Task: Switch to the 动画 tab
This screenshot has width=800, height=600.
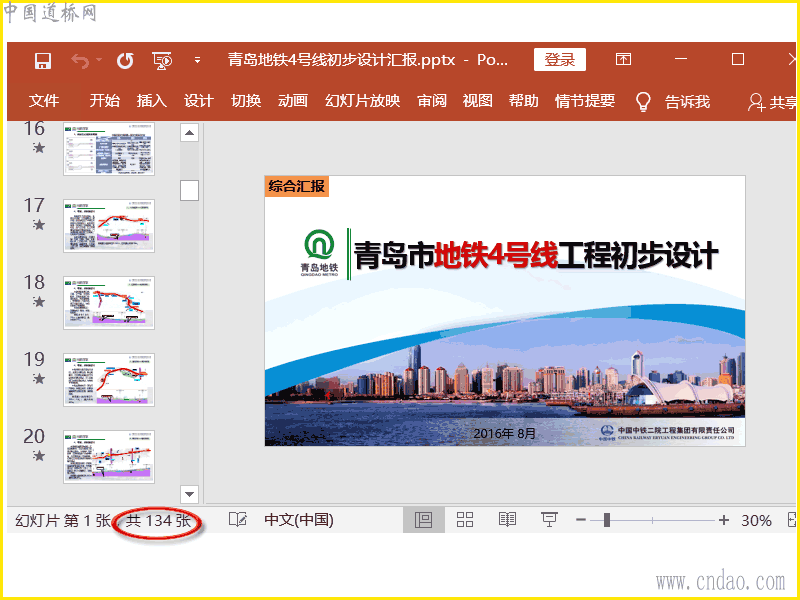Action: coord(292,101)
